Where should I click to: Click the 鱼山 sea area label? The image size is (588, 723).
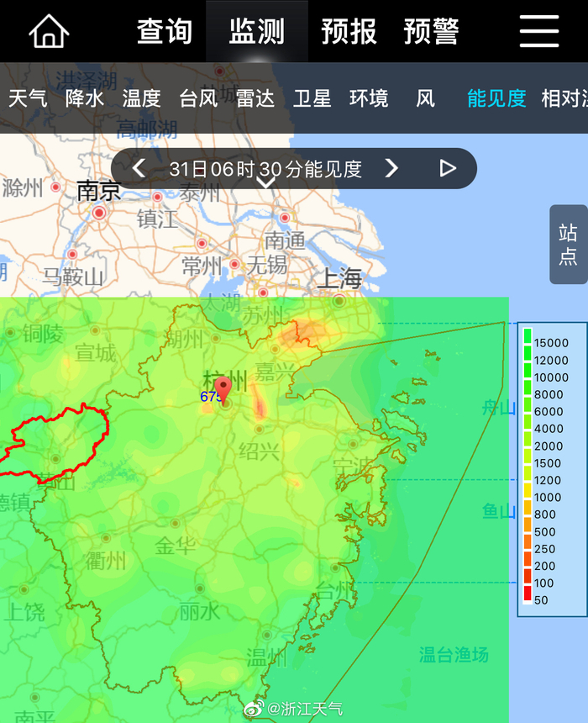(499, 511)
